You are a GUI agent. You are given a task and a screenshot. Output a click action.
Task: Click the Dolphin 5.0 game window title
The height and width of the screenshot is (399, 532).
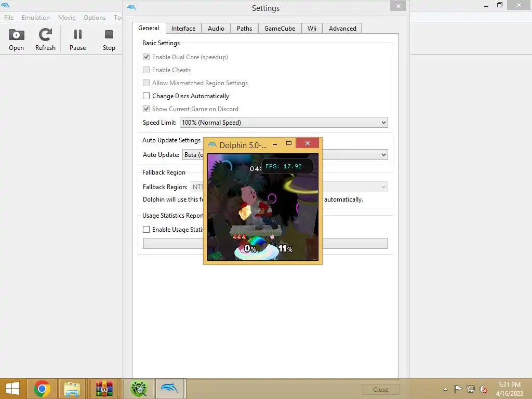tap(243, 145)
